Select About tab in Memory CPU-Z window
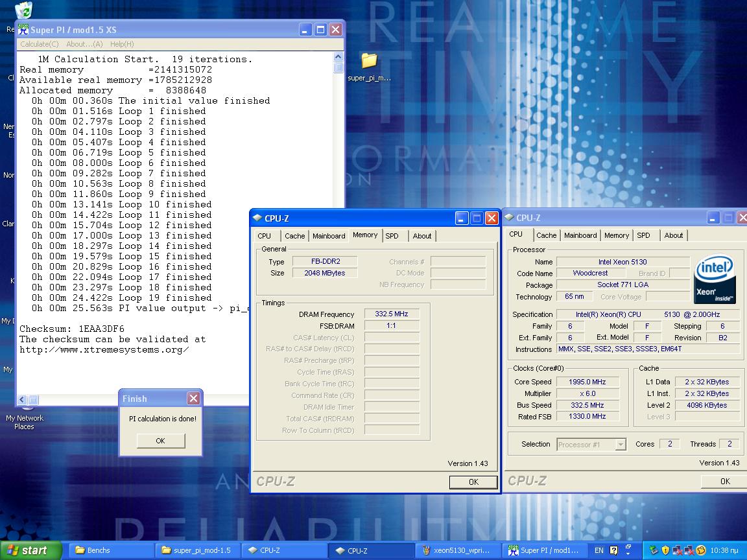The width and height of the screenshot is (747, 560). point(421,236)
